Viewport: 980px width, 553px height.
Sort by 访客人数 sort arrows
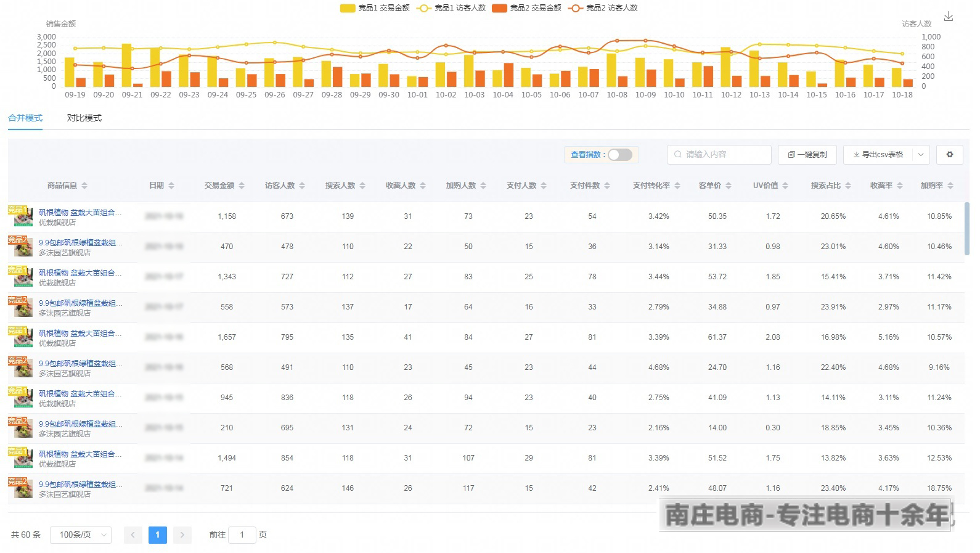coord(302,186)
